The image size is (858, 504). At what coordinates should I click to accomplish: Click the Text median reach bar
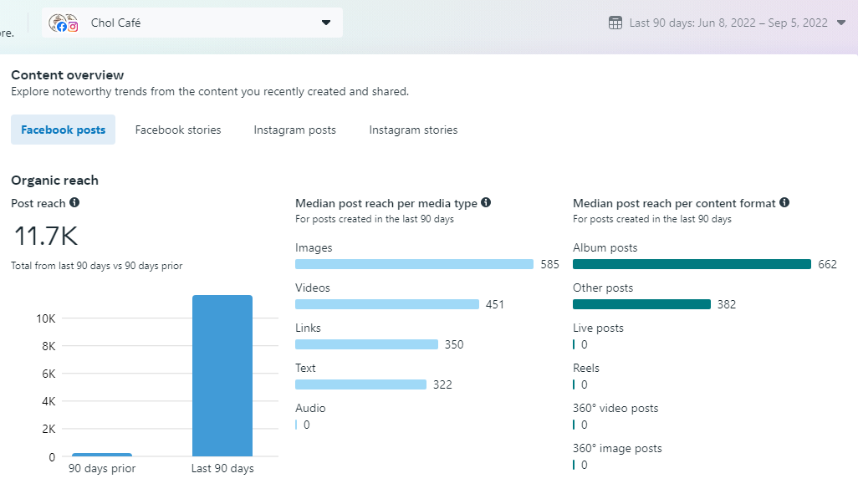(360, 384)
